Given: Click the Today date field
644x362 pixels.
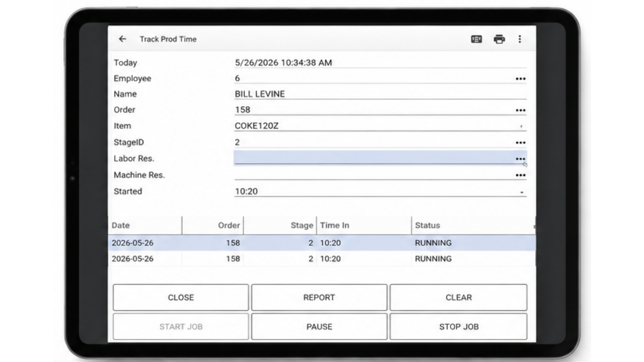Looking at the screenshot, I should [380, 63].
